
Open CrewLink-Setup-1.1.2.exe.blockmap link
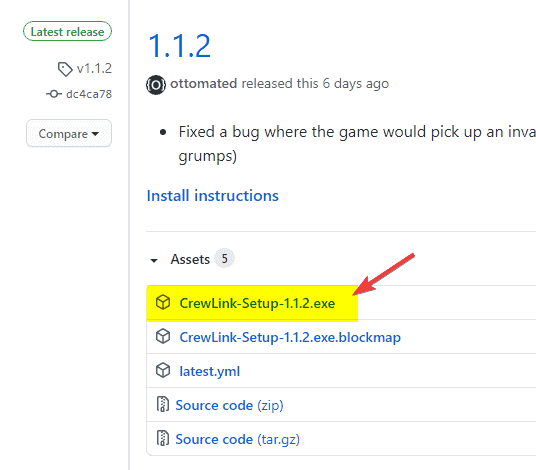tap(290, 337)
